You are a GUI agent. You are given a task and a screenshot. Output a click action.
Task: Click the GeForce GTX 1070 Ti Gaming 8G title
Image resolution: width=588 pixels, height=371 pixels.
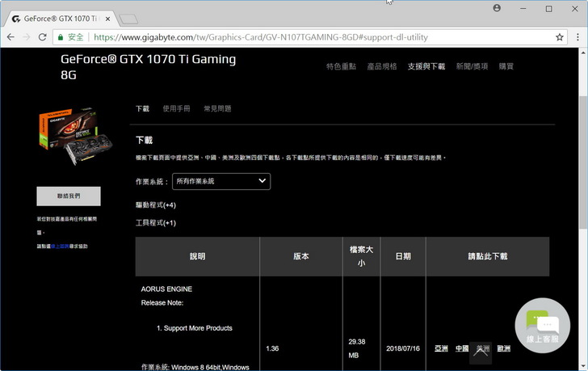[149, 67]
